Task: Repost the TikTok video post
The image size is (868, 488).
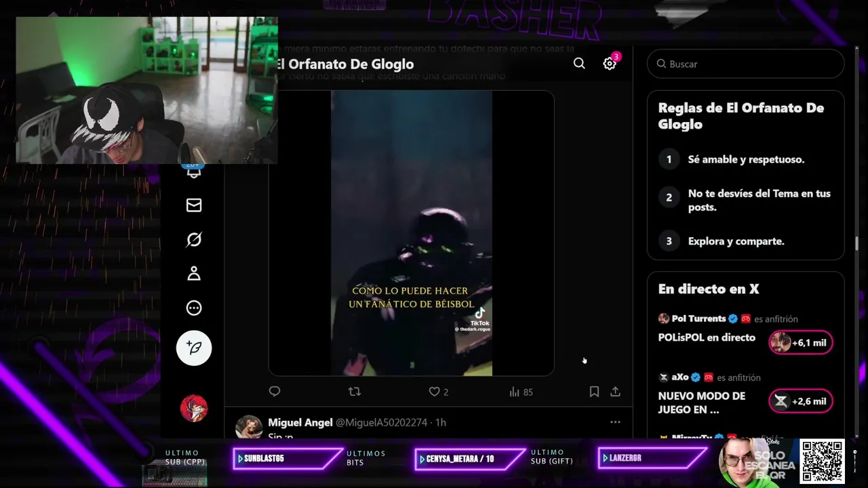Action: tap(354, 391)
